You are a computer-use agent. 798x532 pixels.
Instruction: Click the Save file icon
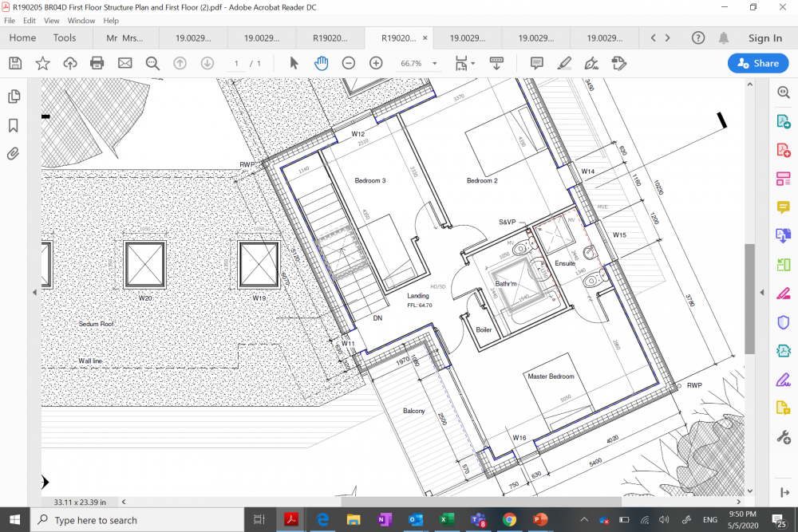(x=15, y=63)
